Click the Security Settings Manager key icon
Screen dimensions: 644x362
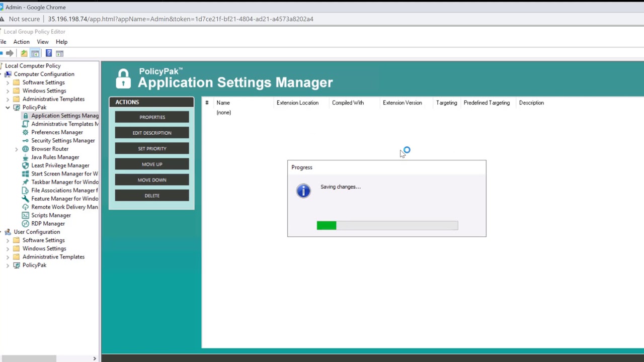tap(26, 141)
